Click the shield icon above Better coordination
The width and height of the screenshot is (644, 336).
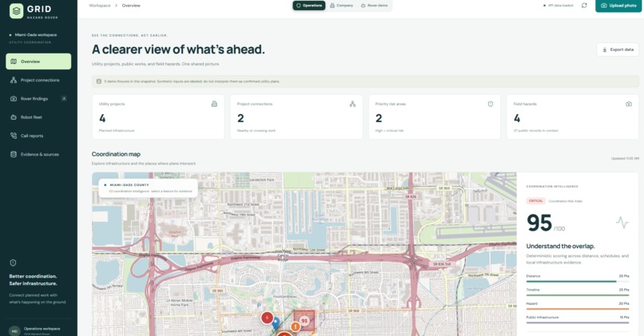tap(13, 263)
